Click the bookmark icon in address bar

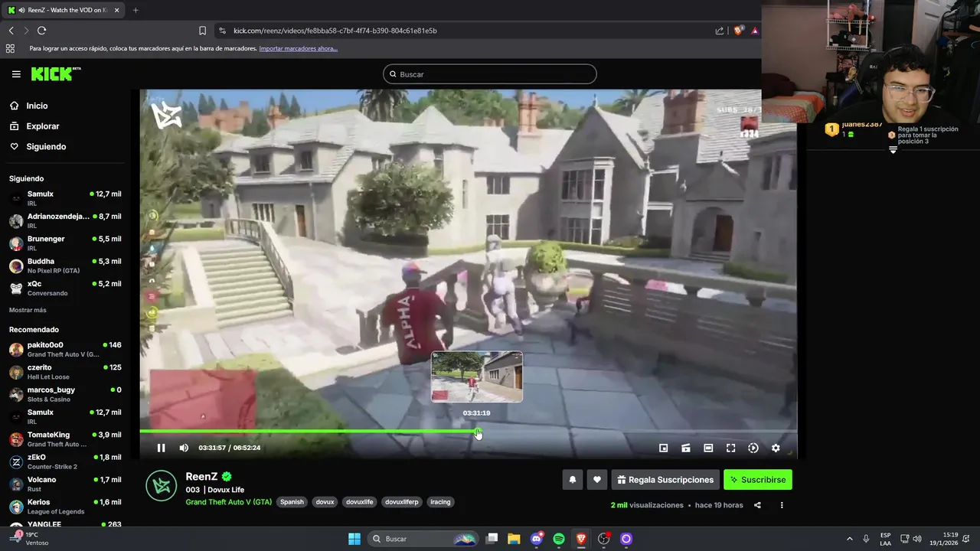[x=202, y=31]
